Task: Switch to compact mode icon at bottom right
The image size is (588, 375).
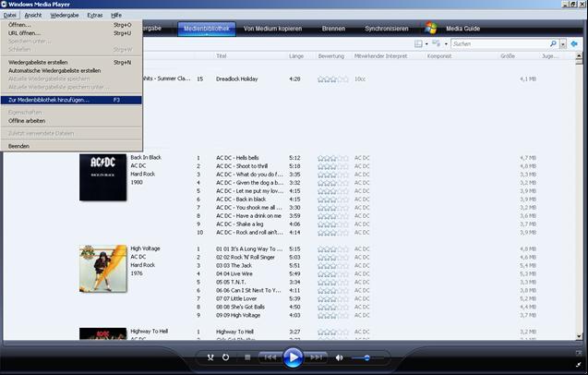Action: tap(580, 364)
